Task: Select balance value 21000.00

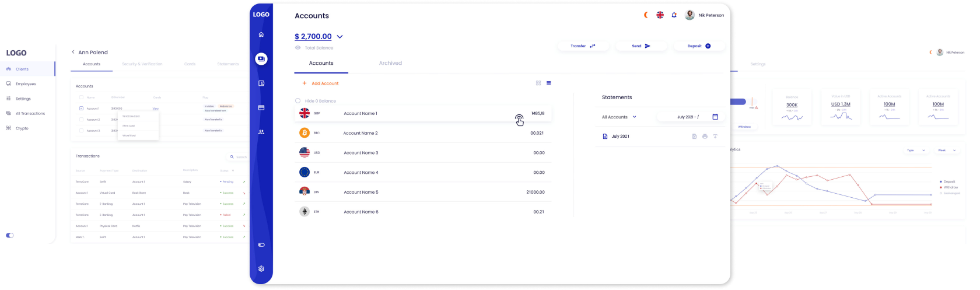Action: coord(535,192)
